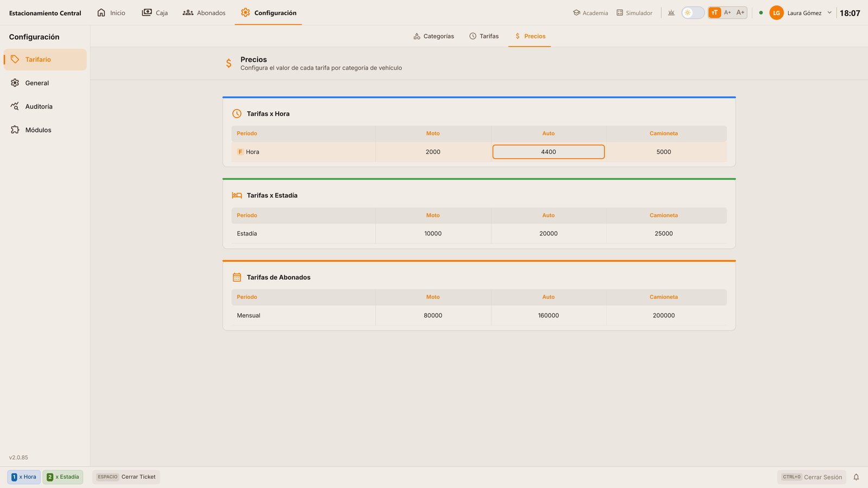Open notifications bell icon
The height and width of the screenshot is (488, 868).
(856, 477)
